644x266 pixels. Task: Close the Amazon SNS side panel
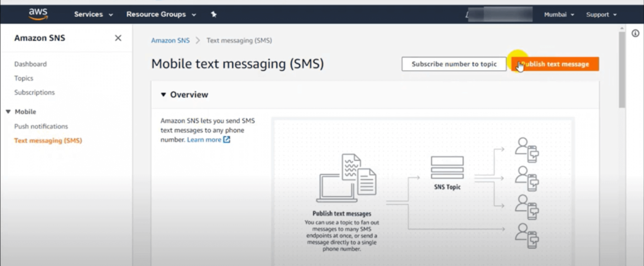tap(118, 38)
